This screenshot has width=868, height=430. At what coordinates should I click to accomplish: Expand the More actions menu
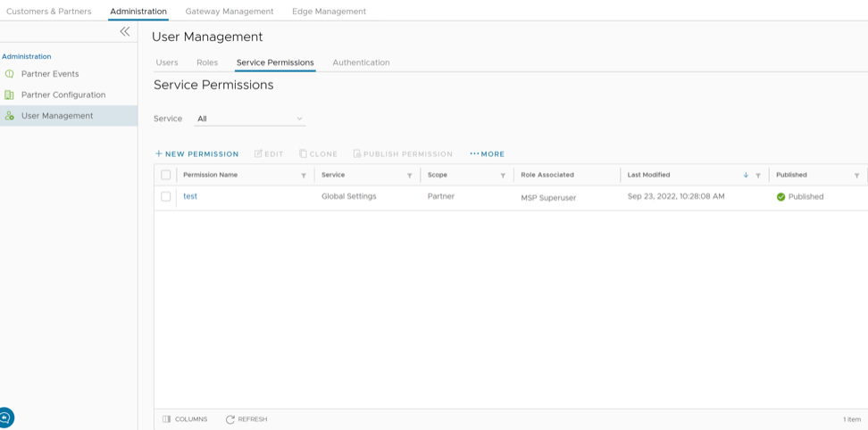coord(488,154)
